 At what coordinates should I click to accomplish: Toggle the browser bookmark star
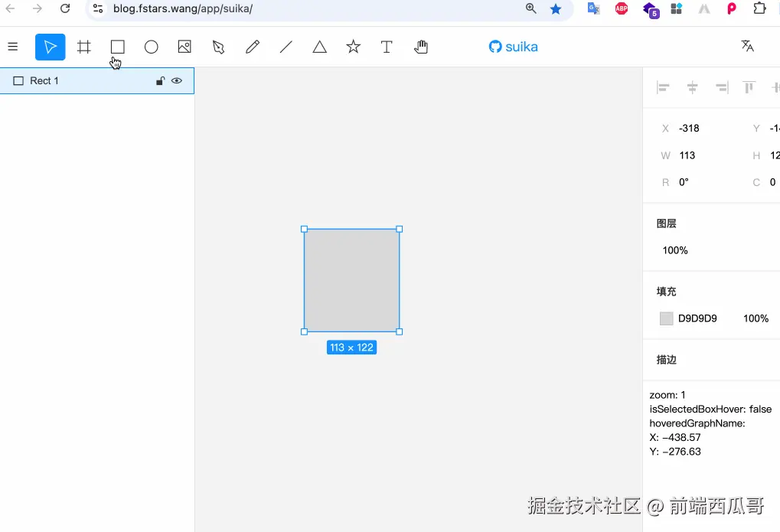556,9
